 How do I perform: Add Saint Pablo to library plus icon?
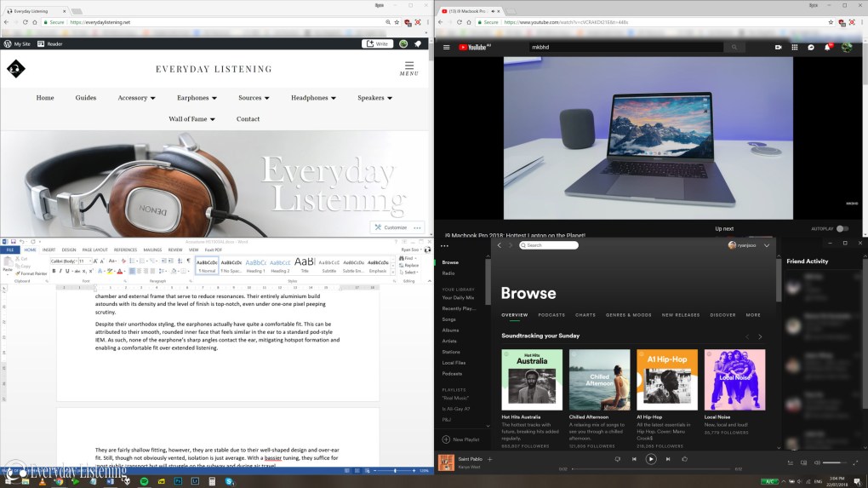[x=490, y=459]
